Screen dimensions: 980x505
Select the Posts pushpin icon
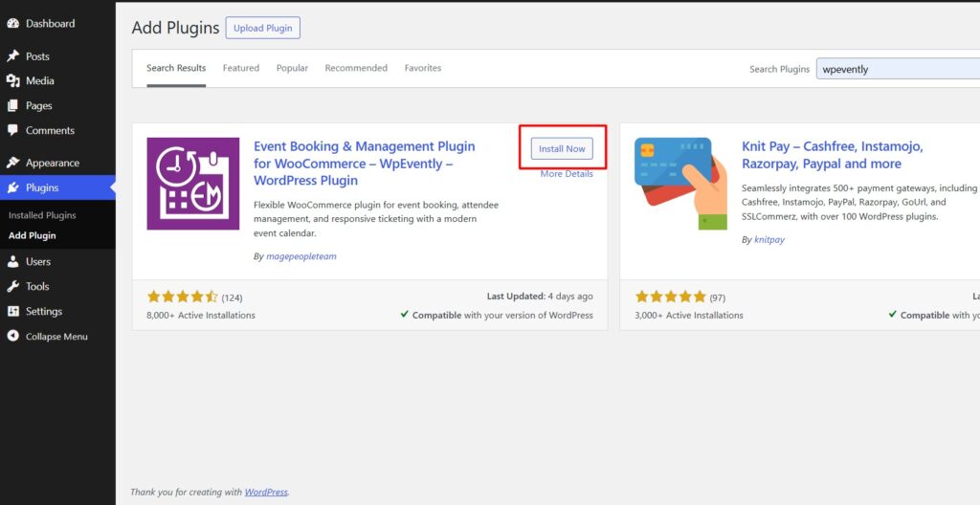pyautogui.click(x=12, y=56)
